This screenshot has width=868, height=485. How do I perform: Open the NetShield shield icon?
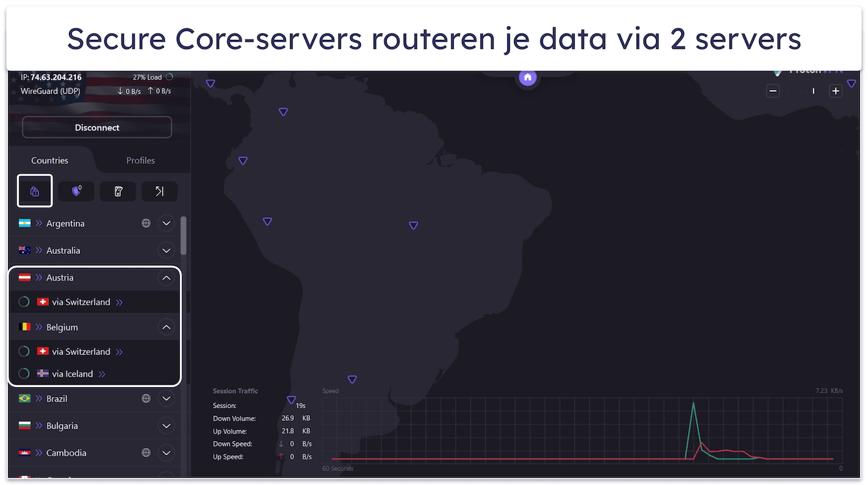point(76,191)
